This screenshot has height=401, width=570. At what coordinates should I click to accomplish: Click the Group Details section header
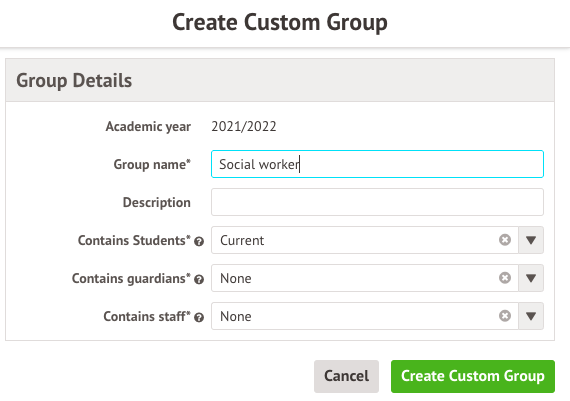(x=280, y=80)
